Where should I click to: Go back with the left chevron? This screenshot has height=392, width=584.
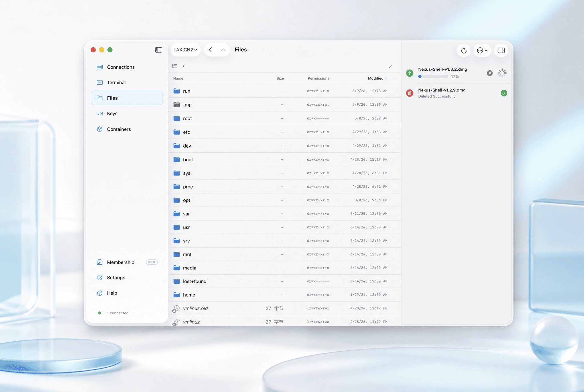(210, 50)
